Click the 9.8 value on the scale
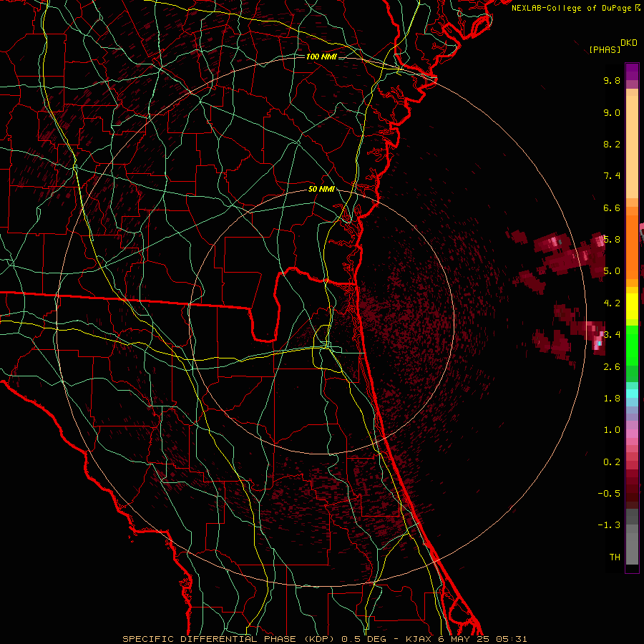The image size is (644, 644). click(612, 80)
